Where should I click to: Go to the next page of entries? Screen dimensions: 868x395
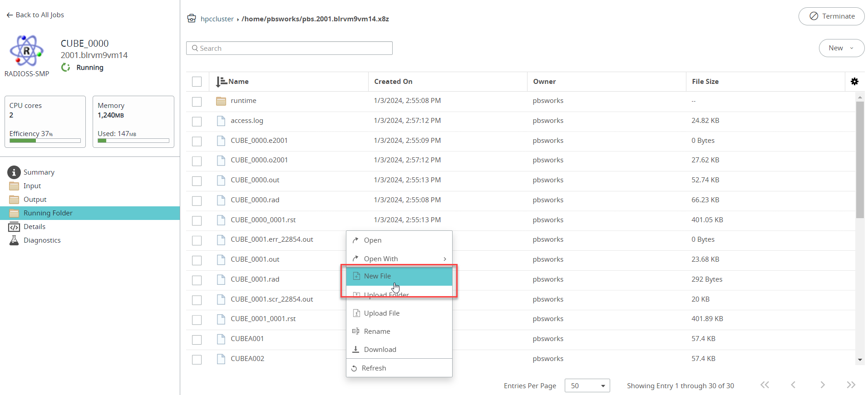tap(823, 385)
